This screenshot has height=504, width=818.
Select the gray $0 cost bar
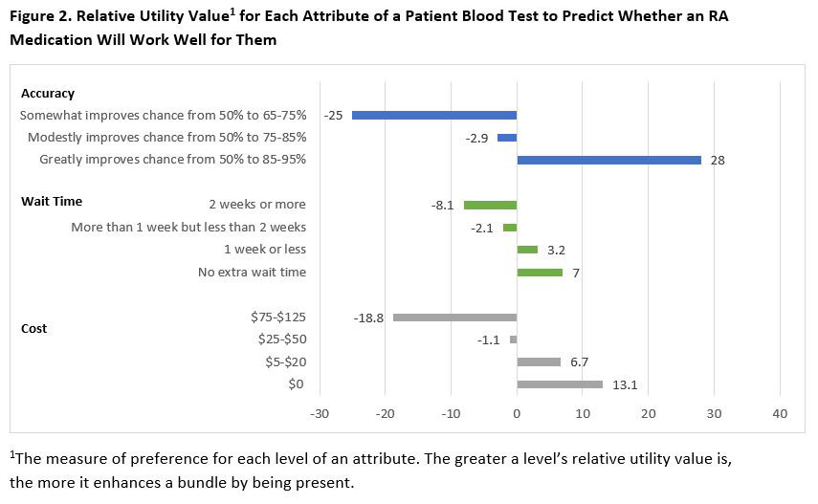tap(560, 384)
